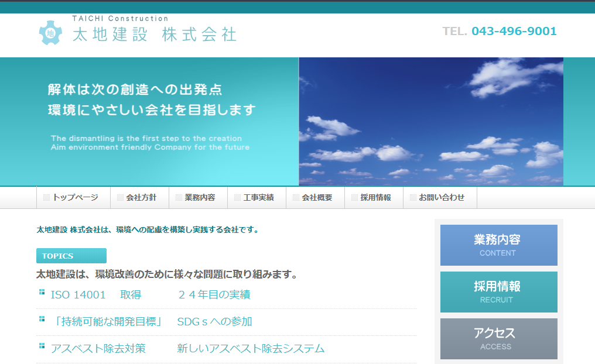Open お問い合わせ contact menu item
595x364 pixels.
point(440,198)
